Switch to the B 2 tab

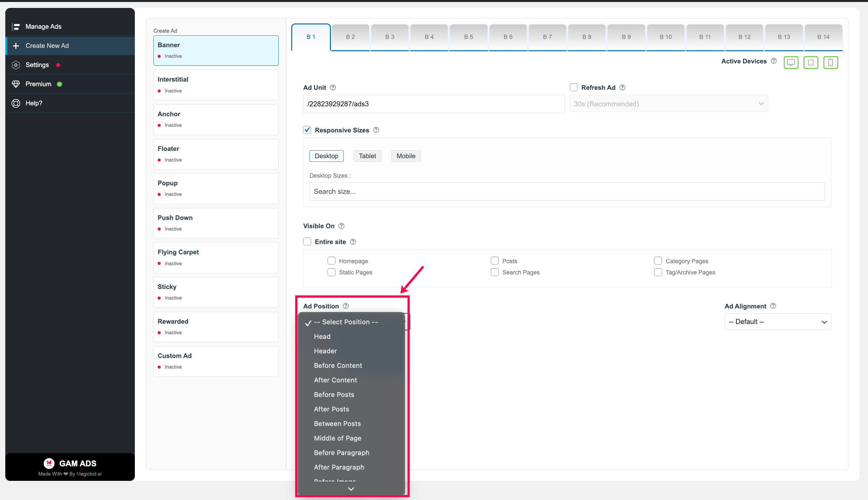click(x=350, y=37)
